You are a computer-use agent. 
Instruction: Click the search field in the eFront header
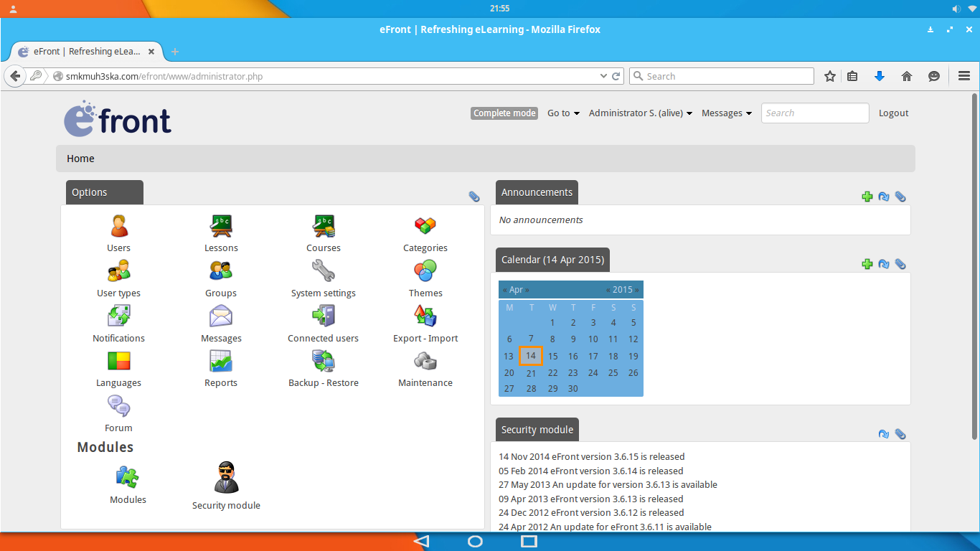pyautogui.click(x=815, y=113)
